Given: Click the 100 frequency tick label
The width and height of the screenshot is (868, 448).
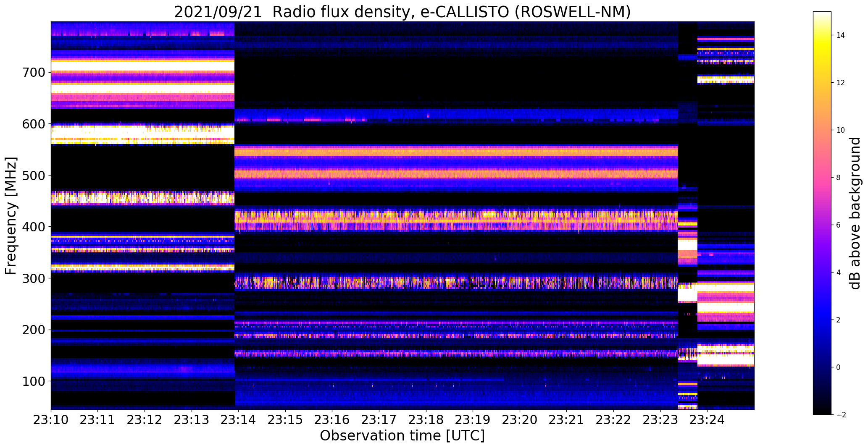Looking at the screenshot, I should point(33,381).
